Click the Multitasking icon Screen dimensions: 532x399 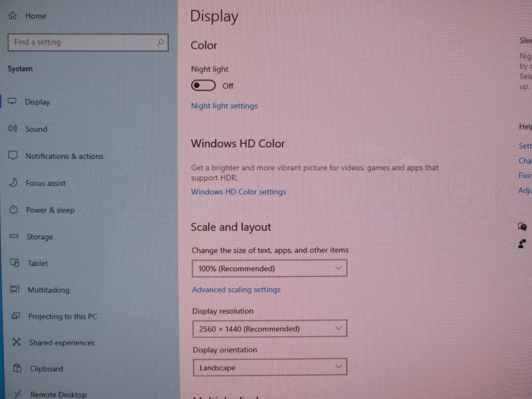click(x=15, y=289)
